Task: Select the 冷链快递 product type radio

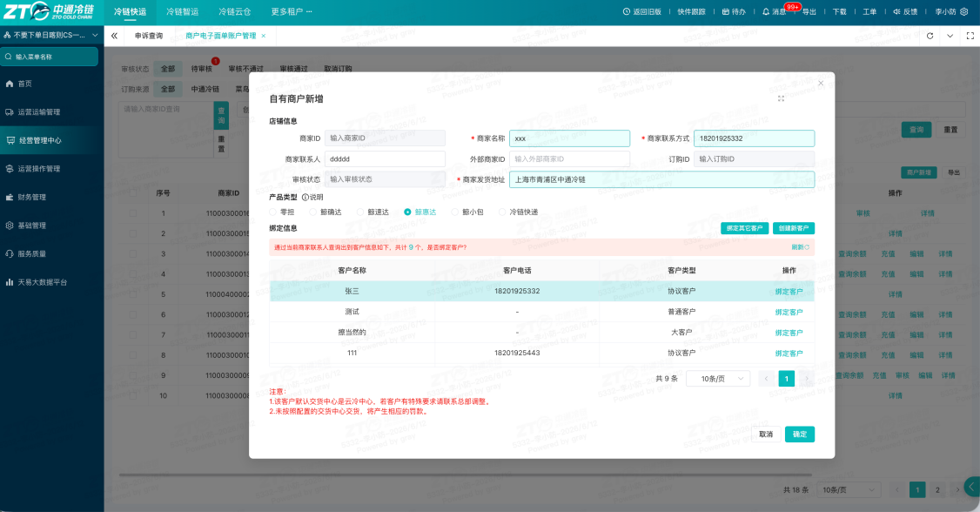Action: pyautogui.click(x=502, y=212)
